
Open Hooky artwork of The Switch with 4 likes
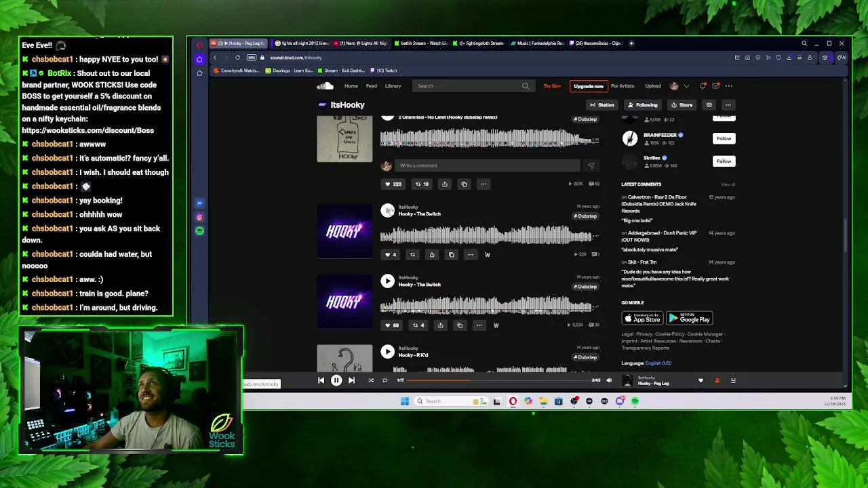pyautogui.click(x=344, y=231)
